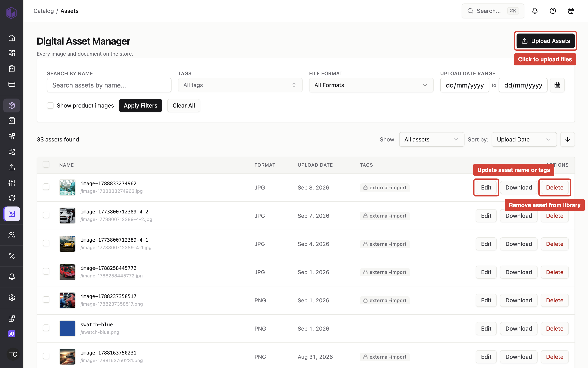The height and width of the screenshot is (368, 588).
Task: Open the All tags dropdown
Action: click(x=240, y=85)
